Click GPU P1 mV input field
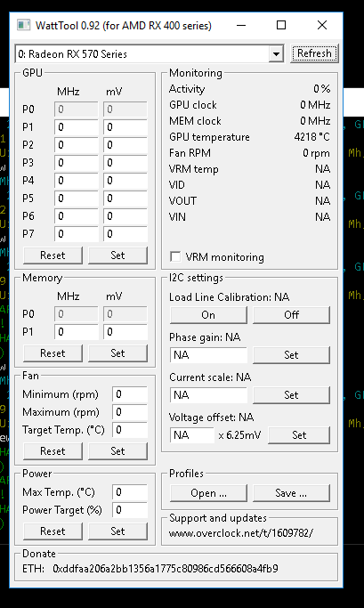Screen dimensions: 364x608 (x=125, y=127)
